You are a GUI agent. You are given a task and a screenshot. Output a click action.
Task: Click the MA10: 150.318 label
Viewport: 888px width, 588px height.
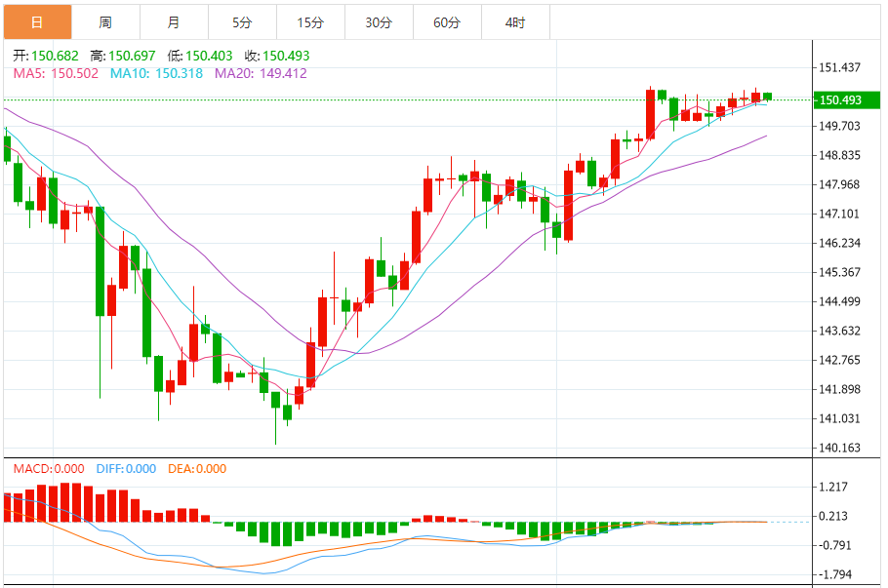coord(156,73)
